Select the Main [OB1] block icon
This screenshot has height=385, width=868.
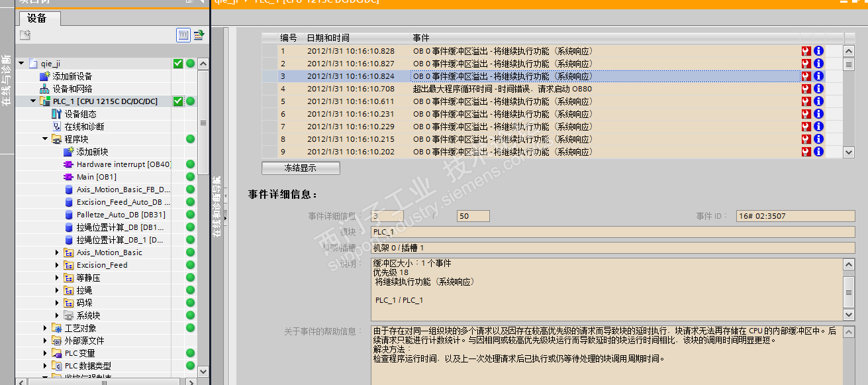69,177
